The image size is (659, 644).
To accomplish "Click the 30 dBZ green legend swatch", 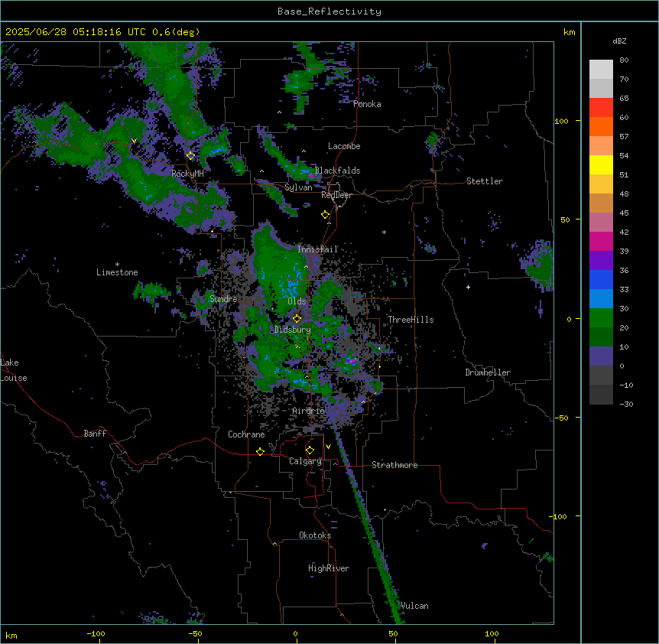I will coord(601,318).
